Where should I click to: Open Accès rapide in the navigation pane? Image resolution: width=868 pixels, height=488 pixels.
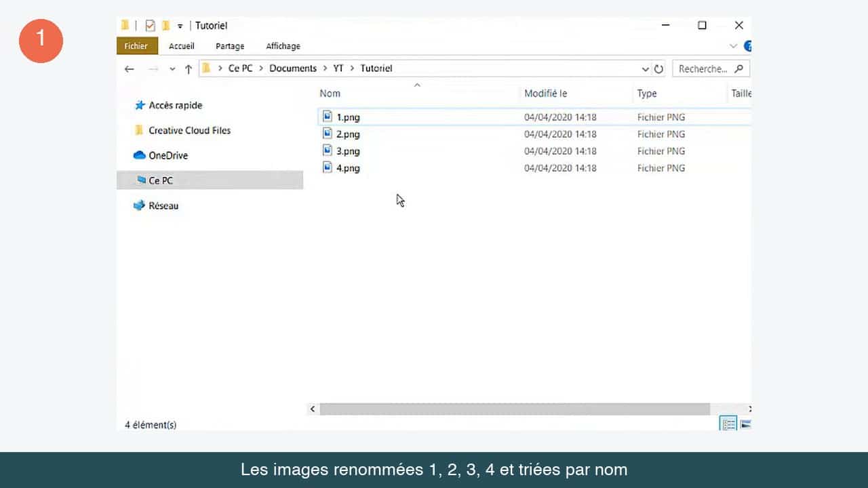click(x=176, y=105)
